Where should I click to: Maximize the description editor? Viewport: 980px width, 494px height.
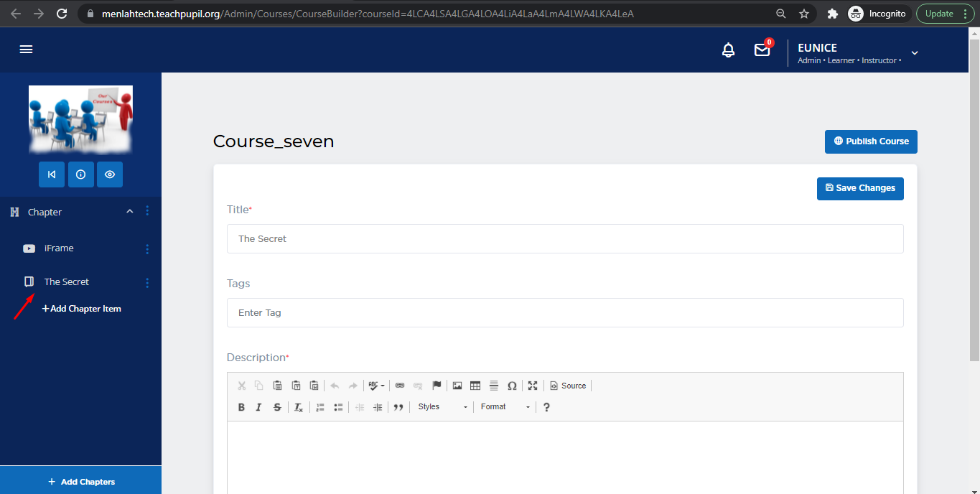click(533, 386)
